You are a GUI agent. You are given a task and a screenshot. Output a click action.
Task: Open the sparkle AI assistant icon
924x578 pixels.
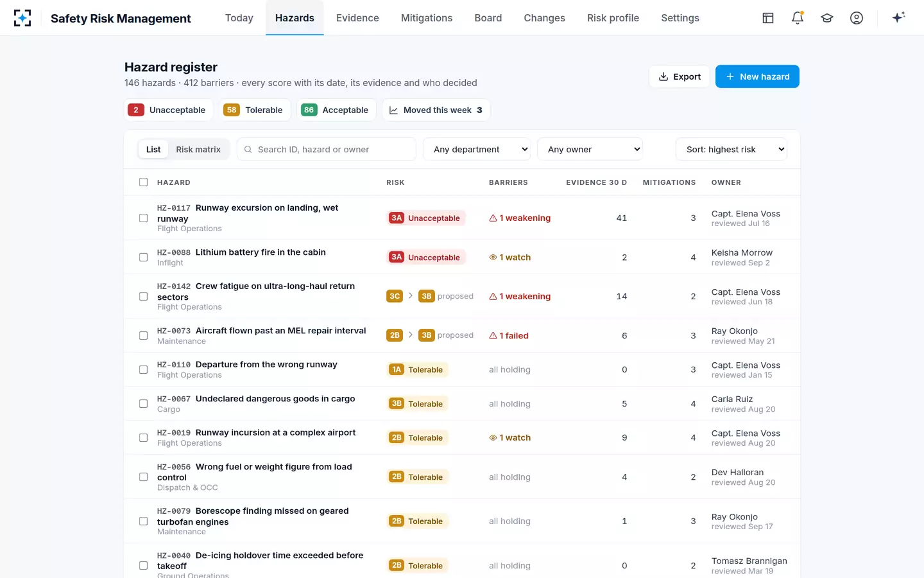pos(898,17)
